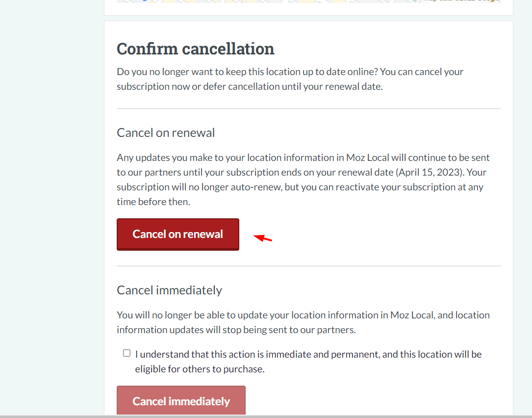Tick the immediate and permanent acknowledgment checkbox
This screenshot has height=418, width=532.
point(127,353)
